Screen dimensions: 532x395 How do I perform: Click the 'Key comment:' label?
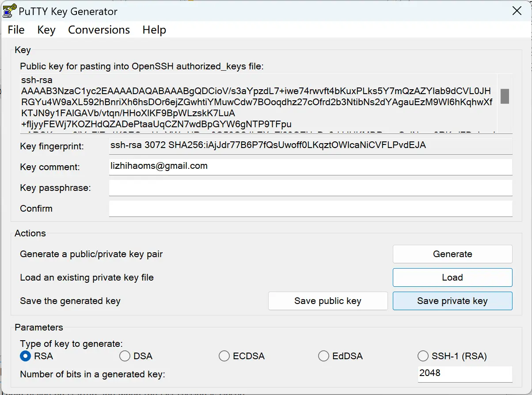pyautogui.click(x=50, y=167)
